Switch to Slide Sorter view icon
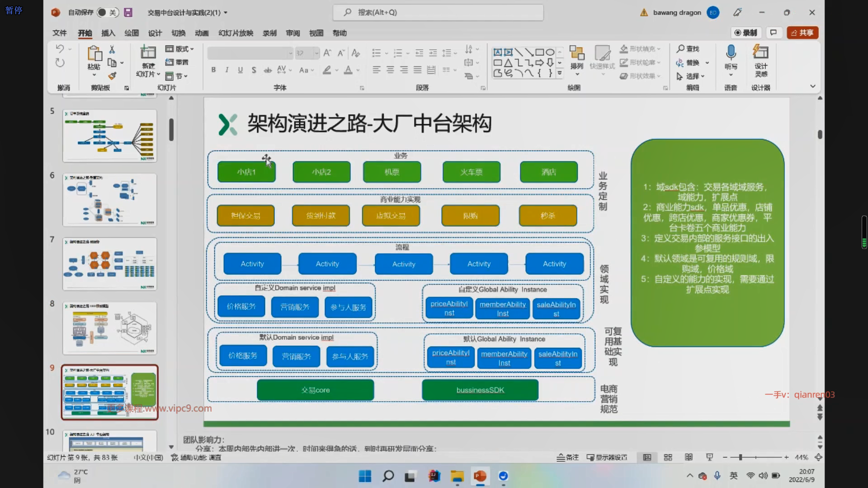 point(668,457)
